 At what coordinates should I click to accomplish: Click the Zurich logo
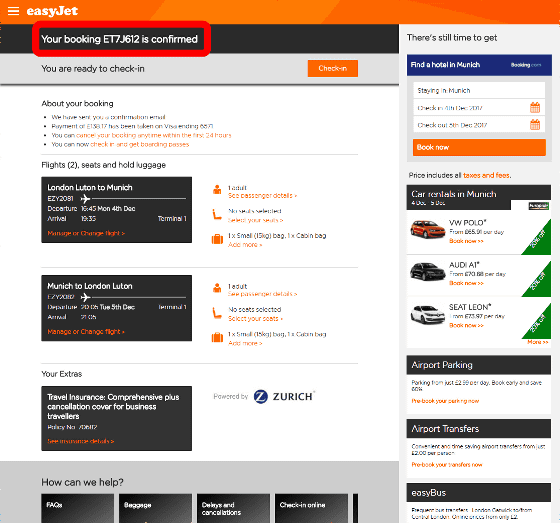(284, 397)
